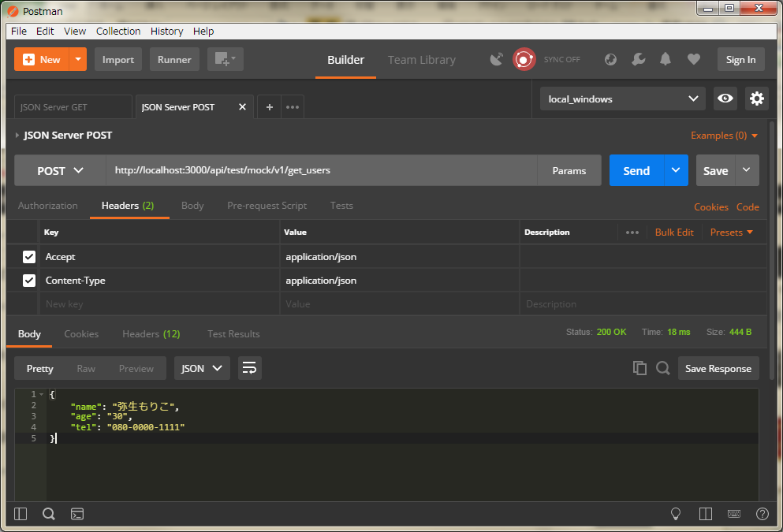Switch to the Pre-request Script tab
The image size is (783, 532).
pyautogui.click(x=267, y=206)
